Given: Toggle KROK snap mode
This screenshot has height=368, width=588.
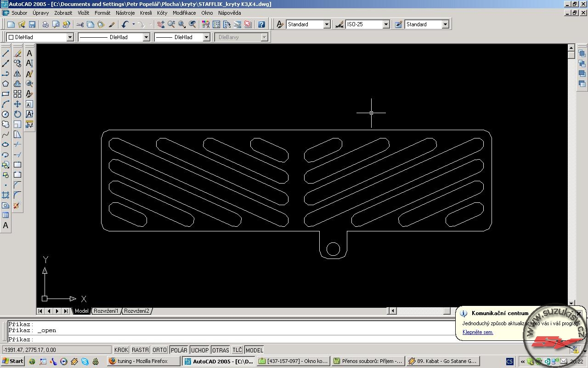Looking at the screenshot, I should (121, 350).
